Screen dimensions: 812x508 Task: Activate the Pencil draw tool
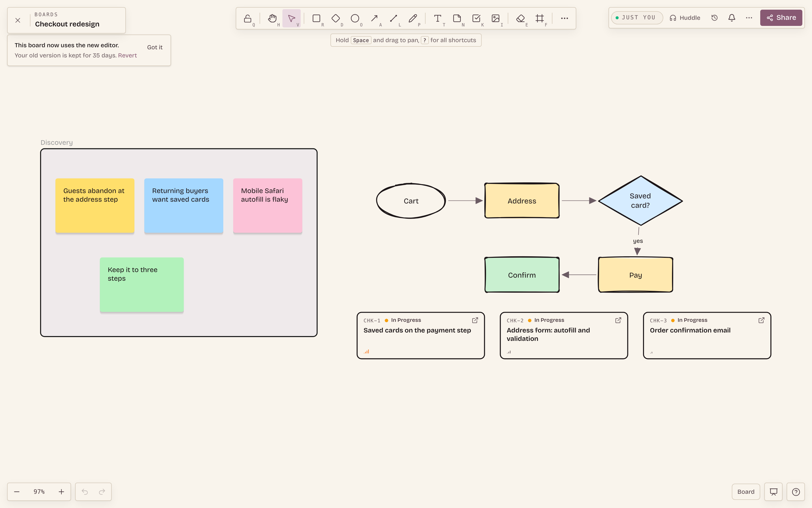413,18
